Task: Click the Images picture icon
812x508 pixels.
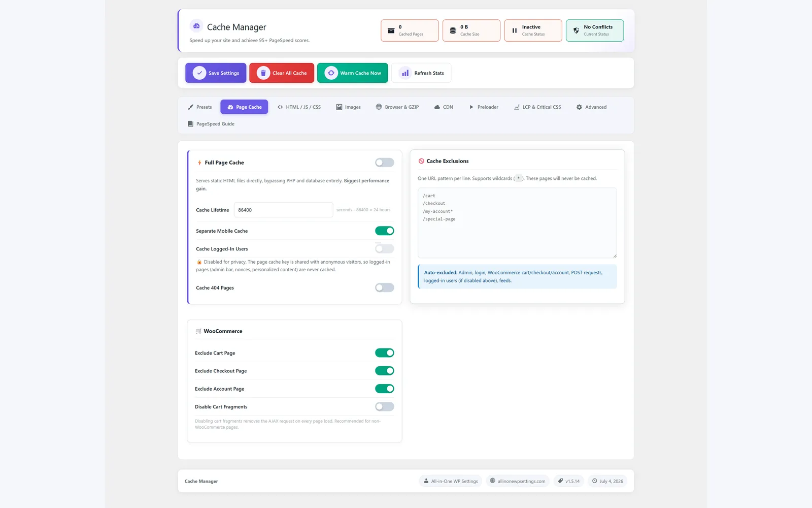Action: coord(339,107)
